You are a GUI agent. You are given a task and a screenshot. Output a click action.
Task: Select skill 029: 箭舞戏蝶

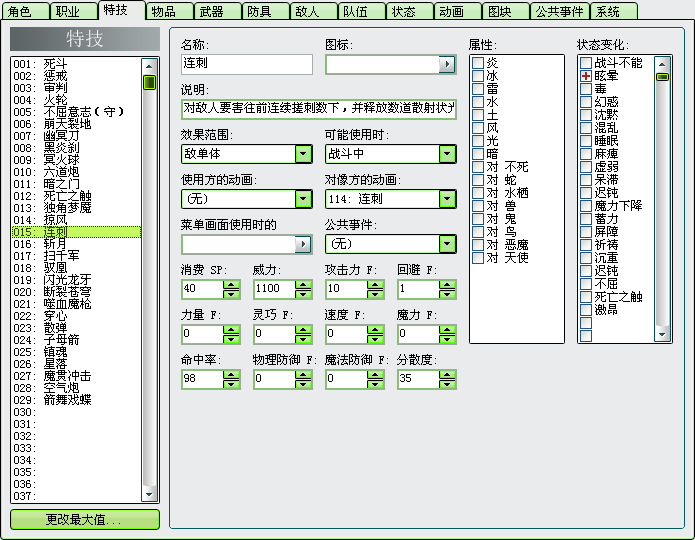(76, 400)
